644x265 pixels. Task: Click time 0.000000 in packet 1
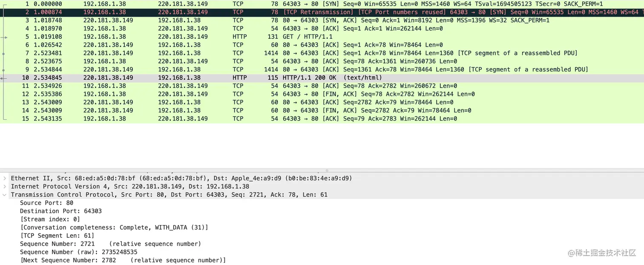[48, 4]
